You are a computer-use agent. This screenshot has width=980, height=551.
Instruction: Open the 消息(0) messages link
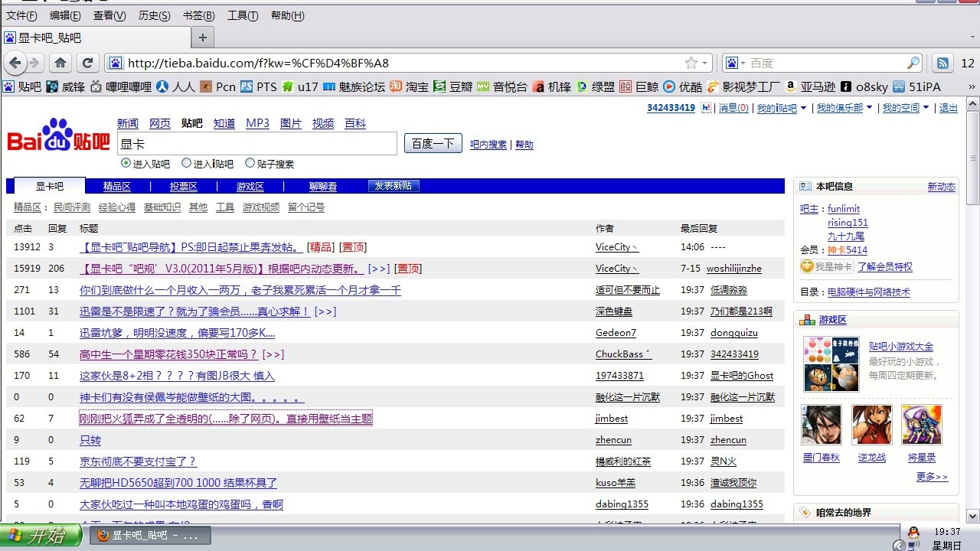[733, 108]
